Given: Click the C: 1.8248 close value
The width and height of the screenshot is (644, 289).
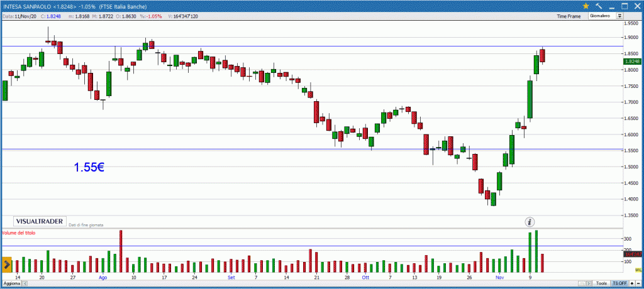Looking at the screenshot, I should [51, 16].
